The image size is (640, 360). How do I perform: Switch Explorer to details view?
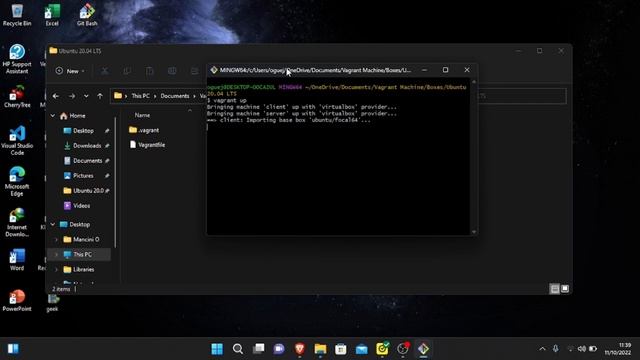(555, 289)
